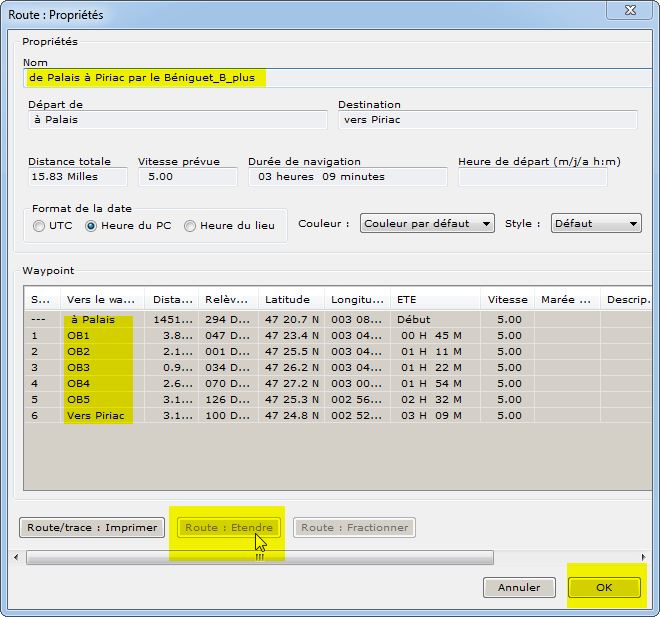Select waypoint OB1 in the list
Viewport: 660px width, 617px height.
[x=338, y=335]
